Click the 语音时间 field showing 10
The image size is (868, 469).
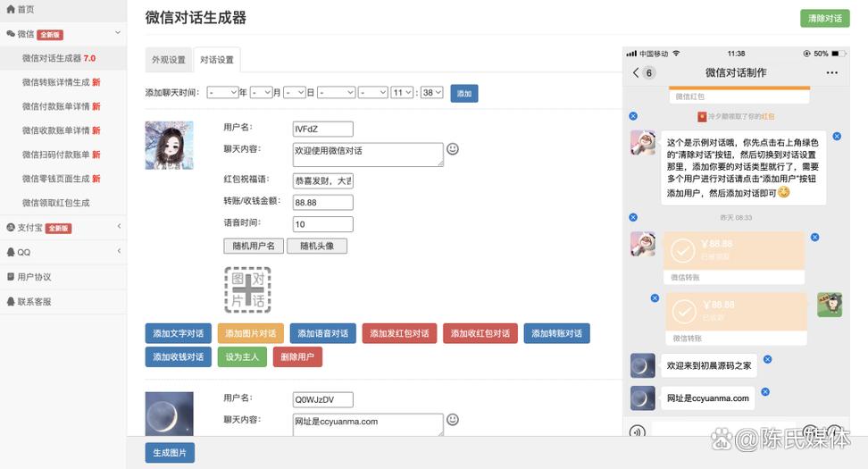(x=322, y=223)
